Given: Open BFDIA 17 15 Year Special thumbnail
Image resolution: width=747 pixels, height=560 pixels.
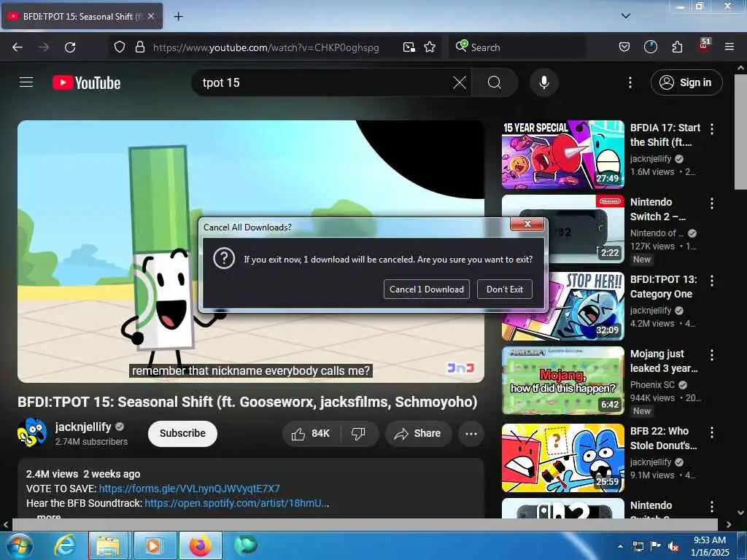Looking at the screenshot, I should (x=562, y=155).
